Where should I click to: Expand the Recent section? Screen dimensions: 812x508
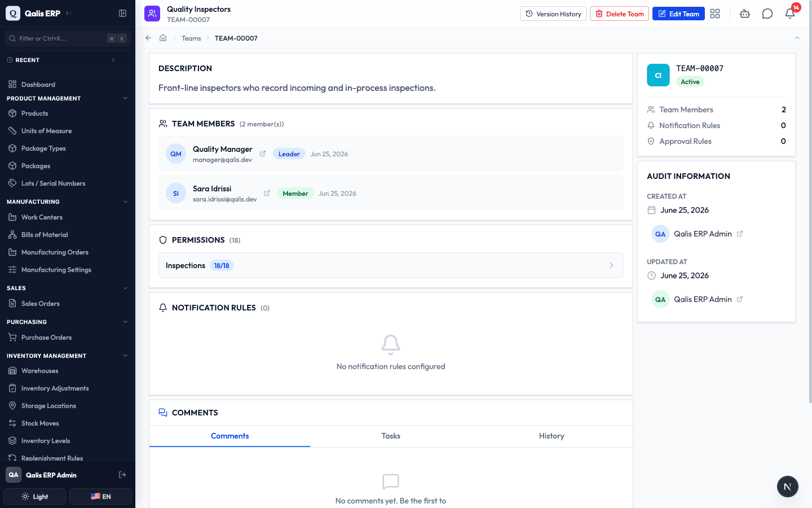click(68, 60)
